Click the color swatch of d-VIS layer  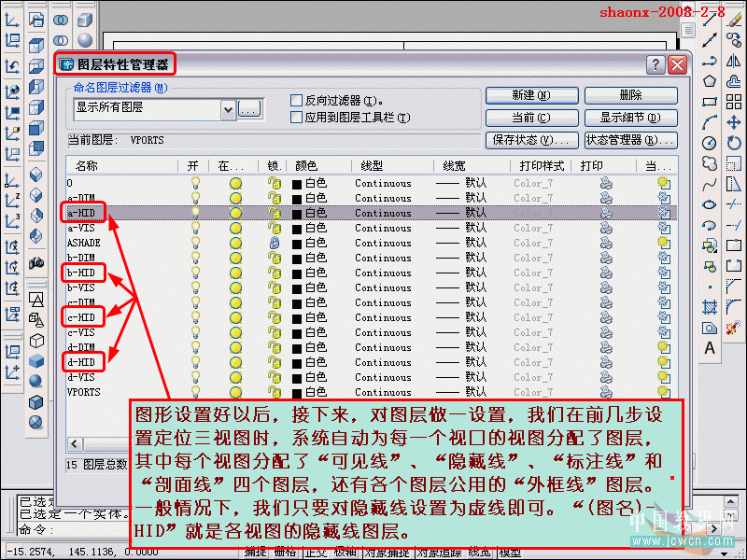[297, 378]
